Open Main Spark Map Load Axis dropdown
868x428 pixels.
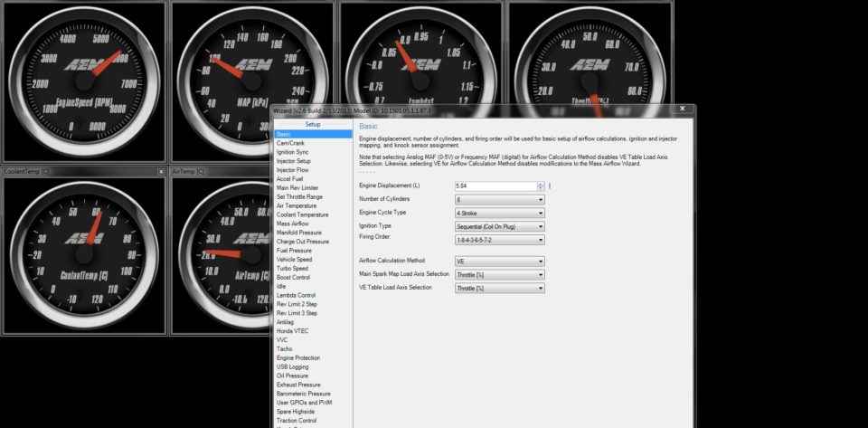(x=500, y=275)
